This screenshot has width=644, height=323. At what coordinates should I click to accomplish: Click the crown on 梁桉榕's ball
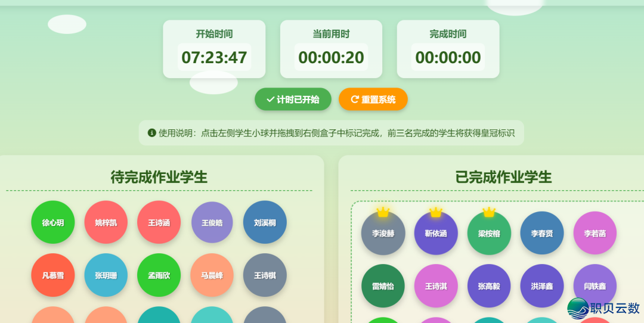click(x=489, y=212)
